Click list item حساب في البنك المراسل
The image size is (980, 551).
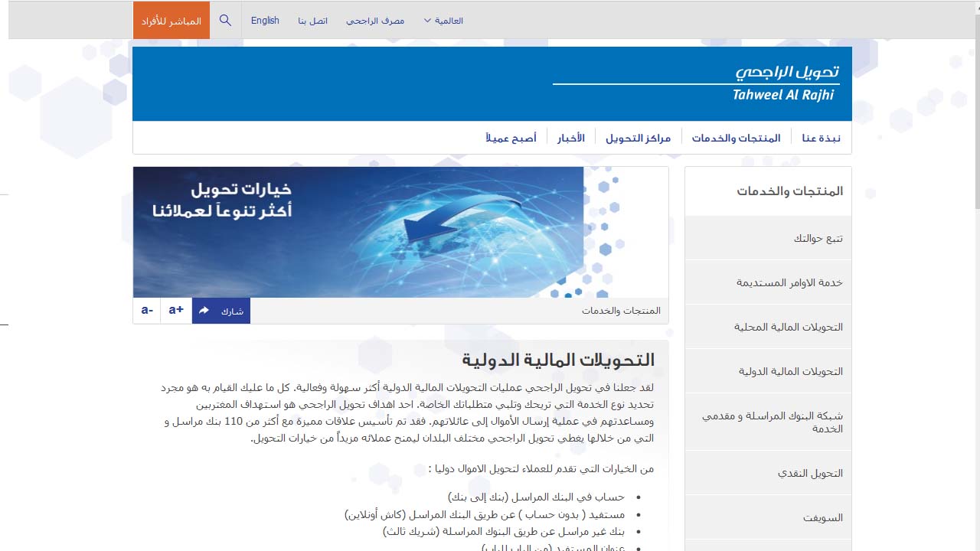pos(536,497)
